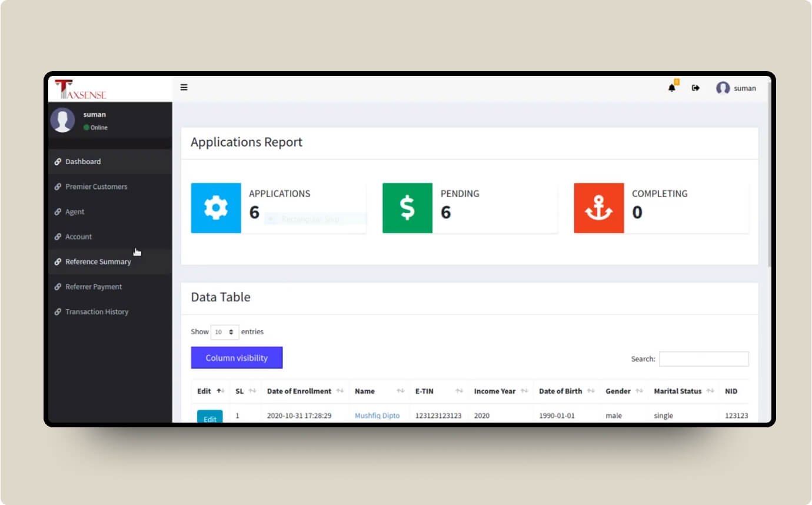The image size is (812, 505).
Task: Open Premier Customers in the sidebar
Action: tap(96, 187)
